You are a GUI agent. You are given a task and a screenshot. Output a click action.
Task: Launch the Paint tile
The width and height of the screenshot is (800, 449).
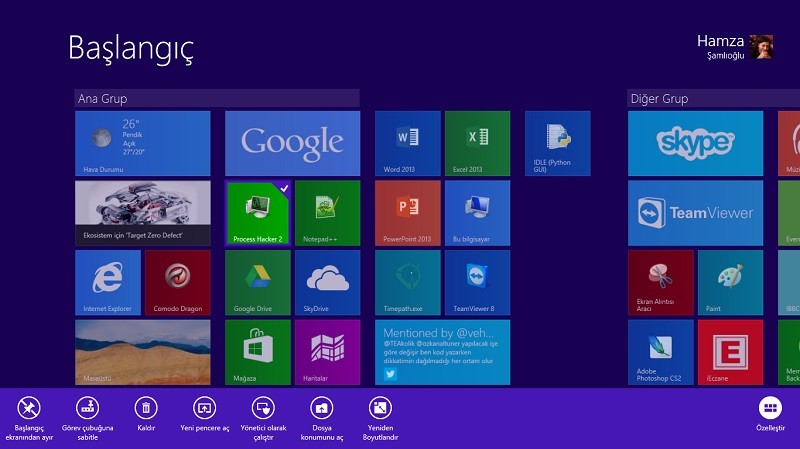pyautogui.click(x=730, y=283)
